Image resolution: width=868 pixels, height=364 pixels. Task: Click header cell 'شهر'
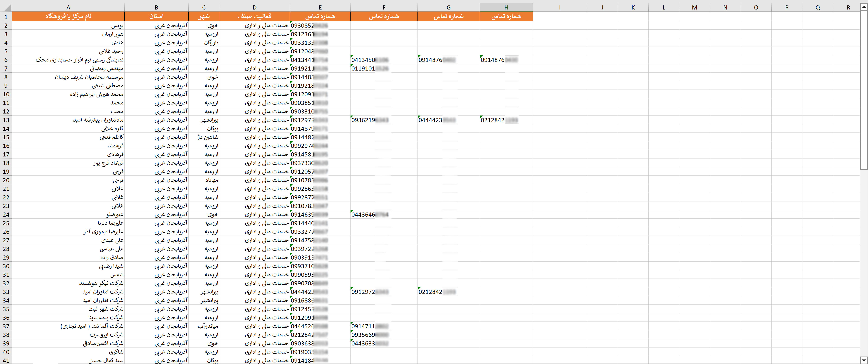[204, 16]
